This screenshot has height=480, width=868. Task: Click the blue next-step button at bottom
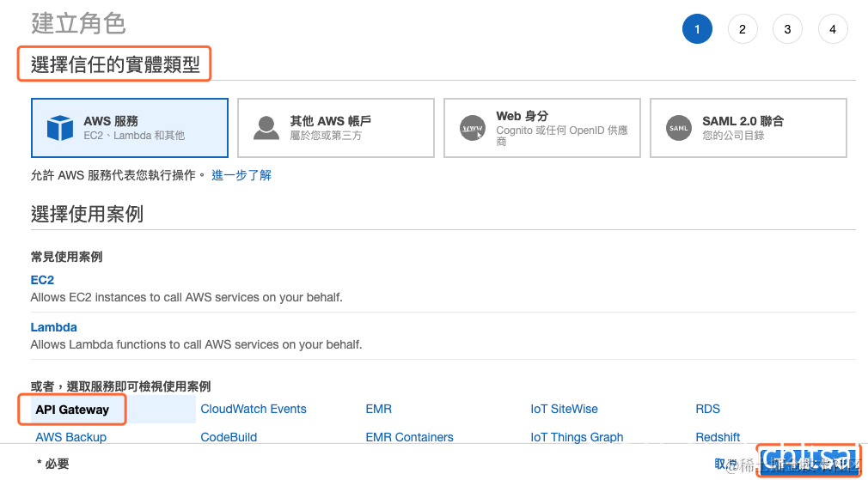[x=809, y=464]
